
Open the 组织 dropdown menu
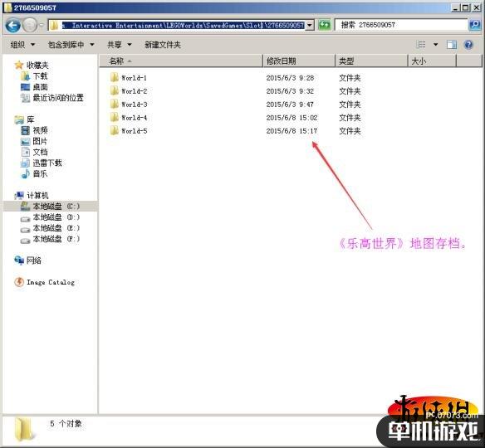click(22, 45)
